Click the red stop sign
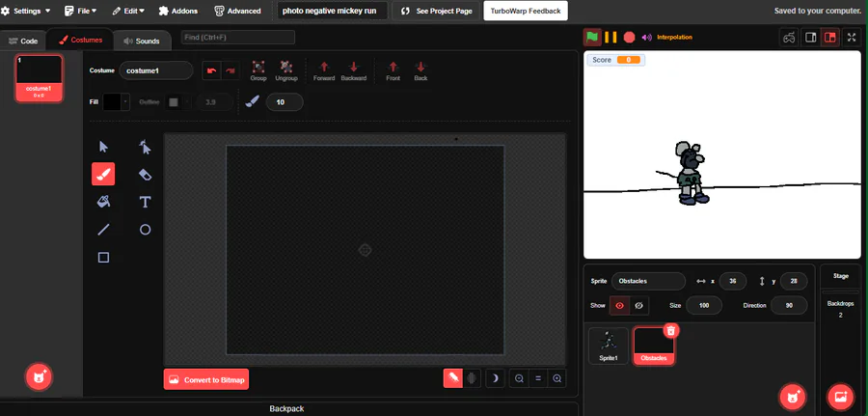The height and width of the screenshot is (416, 868). pyautogui.click(x=629, y=37)
